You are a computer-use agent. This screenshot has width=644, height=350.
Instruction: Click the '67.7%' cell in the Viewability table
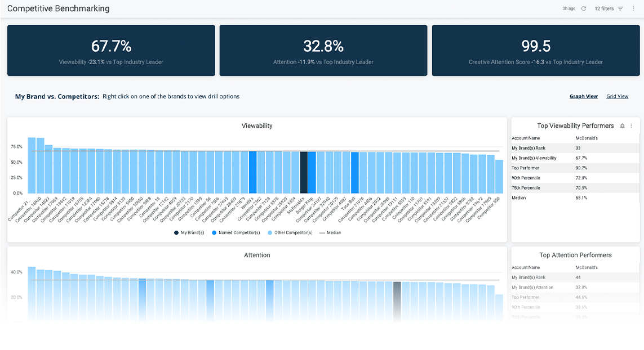(x=581, y=158)
